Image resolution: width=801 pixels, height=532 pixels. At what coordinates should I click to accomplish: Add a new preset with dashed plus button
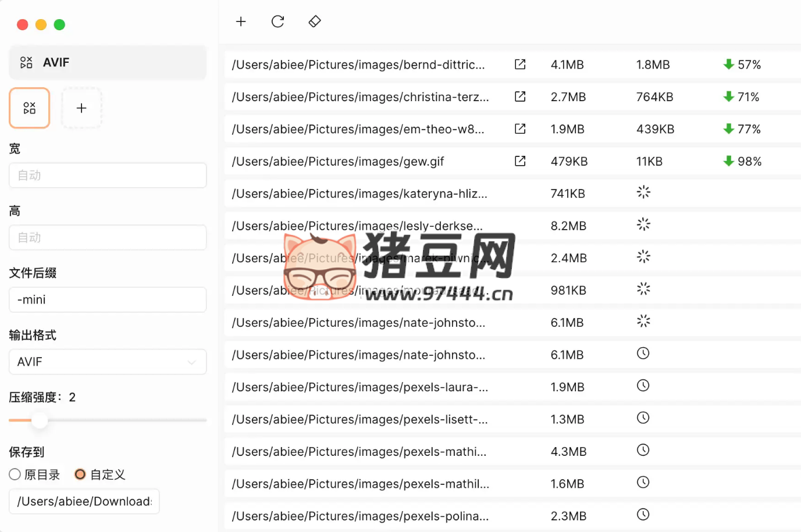[81, 108]
